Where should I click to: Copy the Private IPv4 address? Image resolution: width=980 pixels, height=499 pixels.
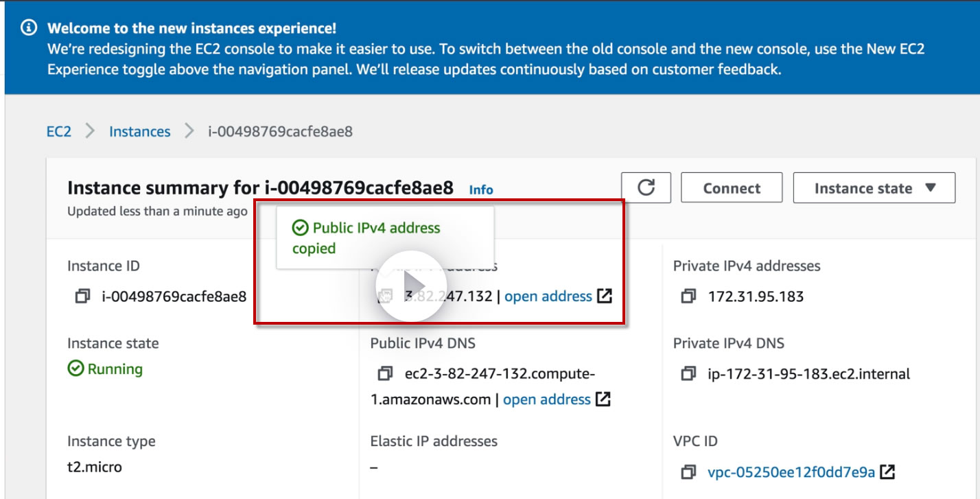[688, 297]
